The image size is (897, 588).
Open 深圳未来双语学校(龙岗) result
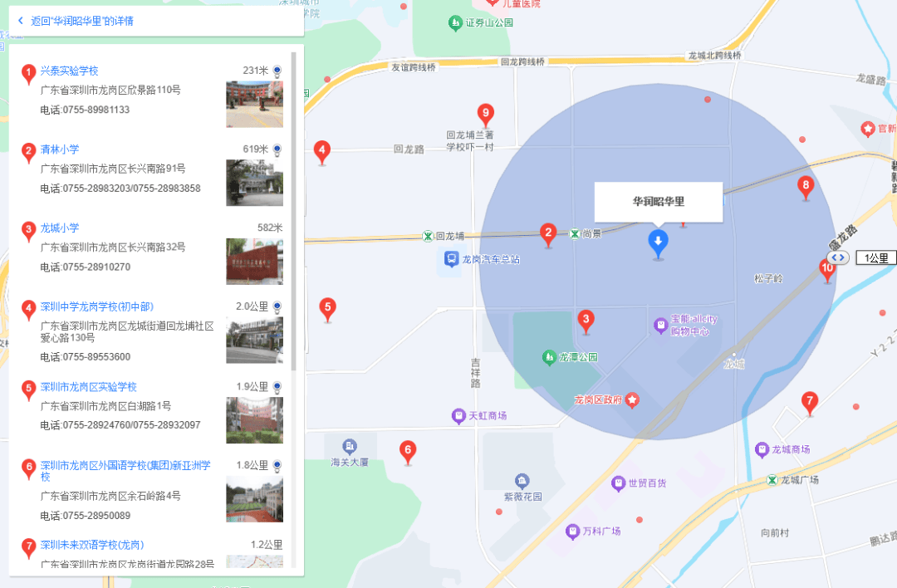(92, 545)
